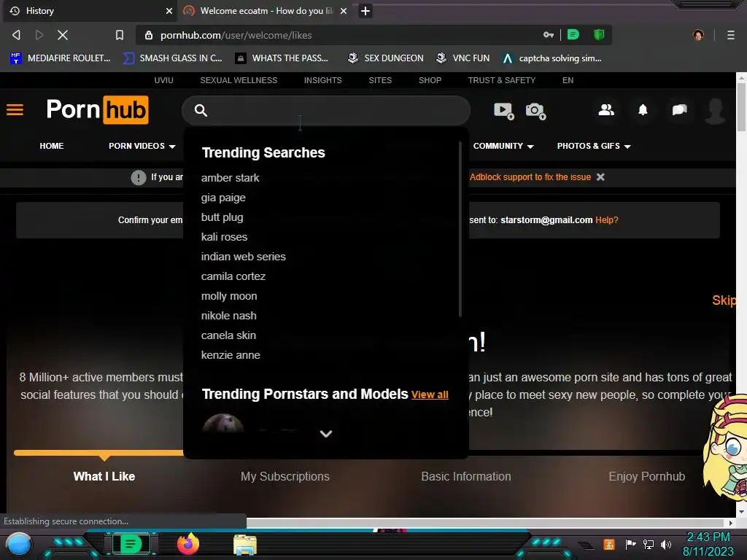747x560 pixels.
Task: Expand the dropdown with down chevron
Action: point(326,434)
